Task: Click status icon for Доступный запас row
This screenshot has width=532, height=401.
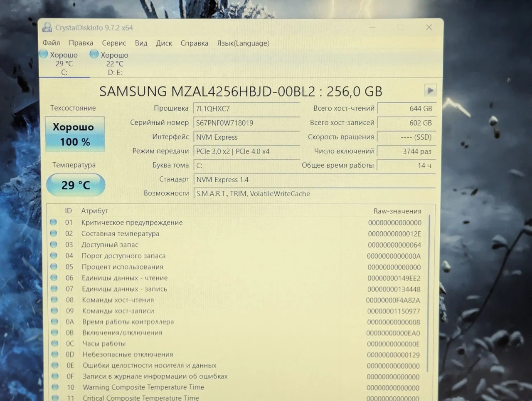Action: point(54,244)
